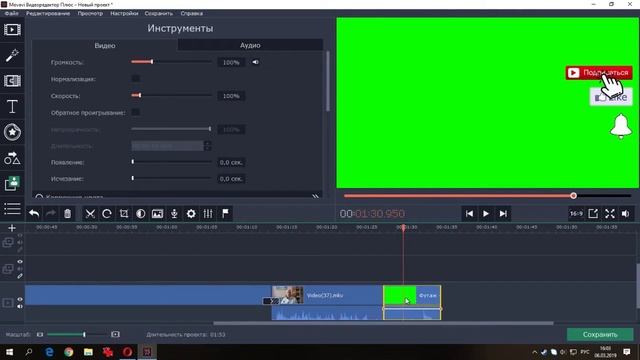Open audio properties equalizer icon
Image resolution: width=640 pixels, height=360 pixels.
click(x=208, y=213)
